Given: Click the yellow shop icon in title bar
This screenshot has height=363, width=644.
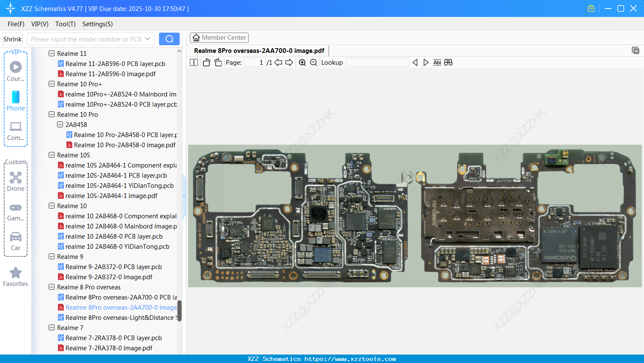Looking at the screenshot, I should click(x=591, y=8).
